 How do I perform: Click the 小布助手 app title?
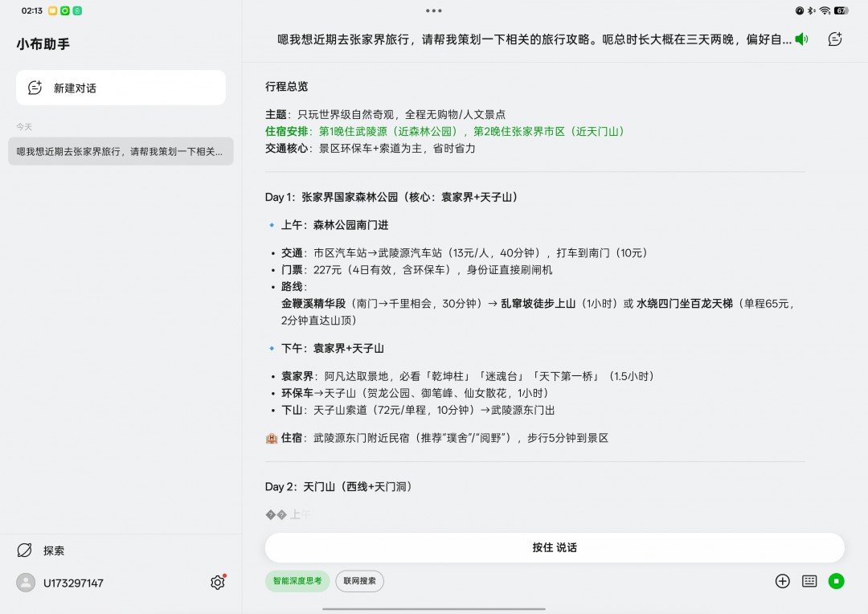pos(43,43)
